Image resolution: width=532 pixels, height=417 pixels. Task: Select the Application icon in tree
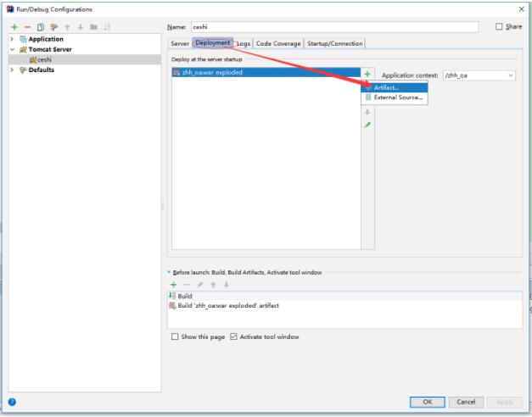tap(23, 39)
